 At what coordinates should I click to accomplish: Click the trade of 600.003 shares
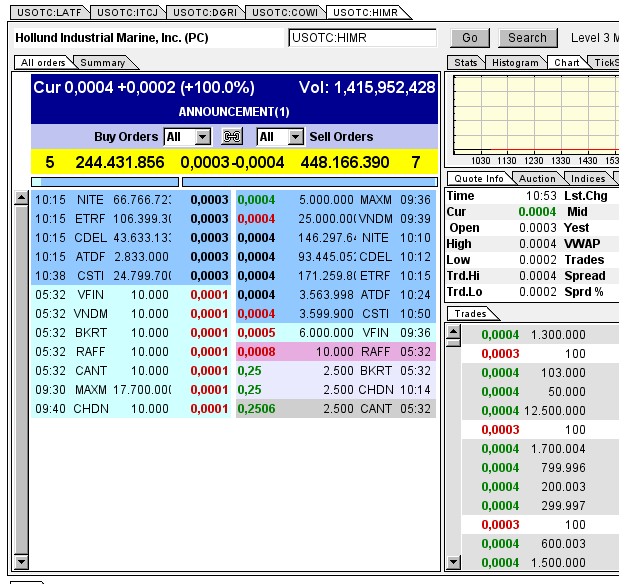[x=540, y=543]
